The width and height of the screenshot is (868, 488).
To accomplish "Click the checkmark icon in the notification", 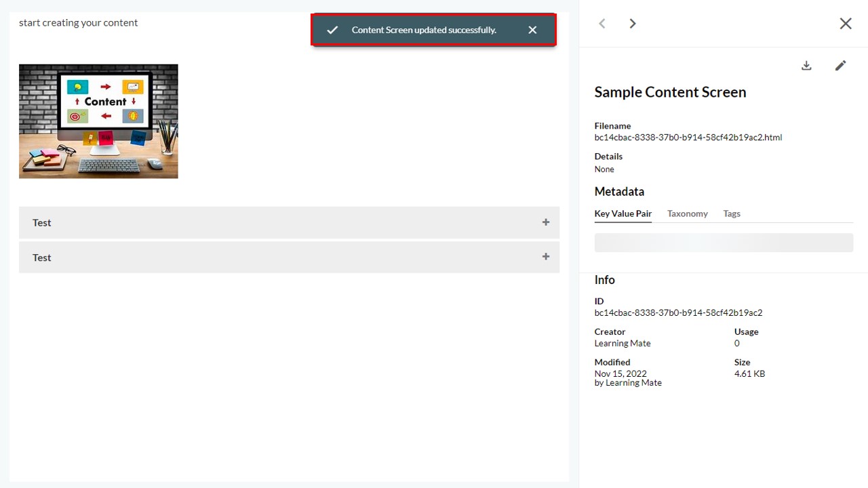I will pyautogui.click(x=332, y=30).
